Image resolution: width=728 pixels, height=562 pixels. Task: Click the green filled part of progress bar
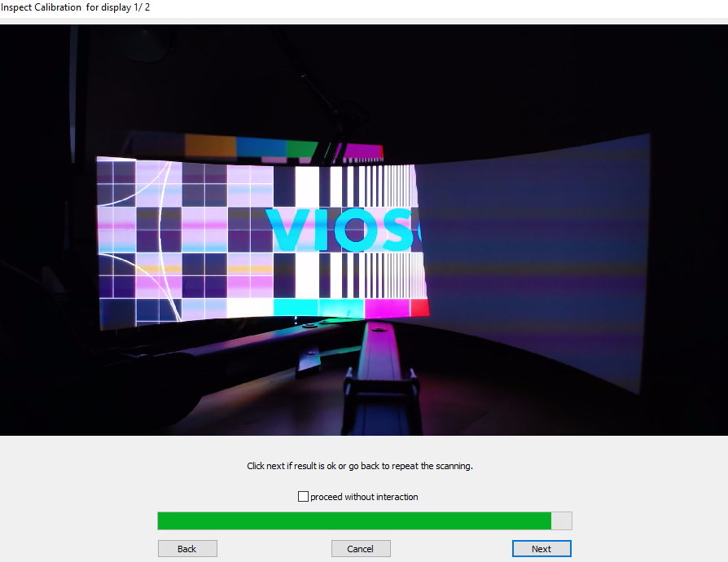tap(354, 521)
